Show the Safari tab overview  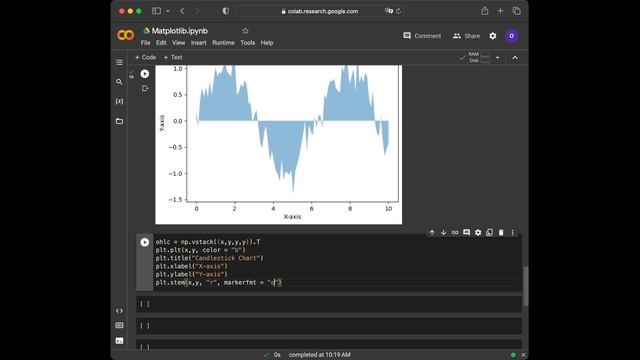[x=516, y=11]
